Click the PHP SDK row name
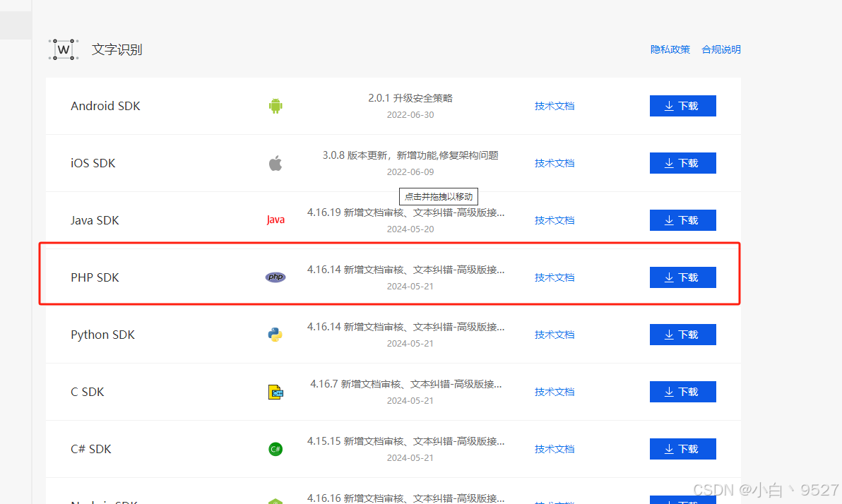This screenshot has height=504, width=842. [95, 277]
